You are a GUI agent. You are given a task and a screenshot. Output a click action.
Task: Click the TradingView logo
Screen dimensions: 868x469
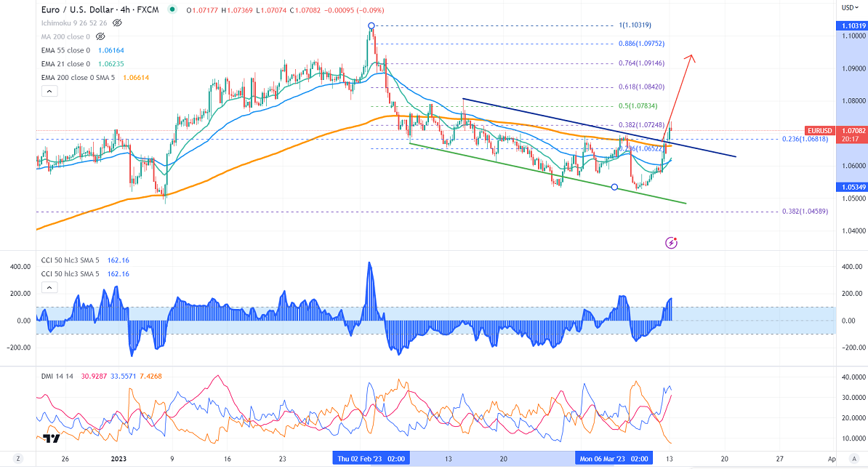point(51,438)
